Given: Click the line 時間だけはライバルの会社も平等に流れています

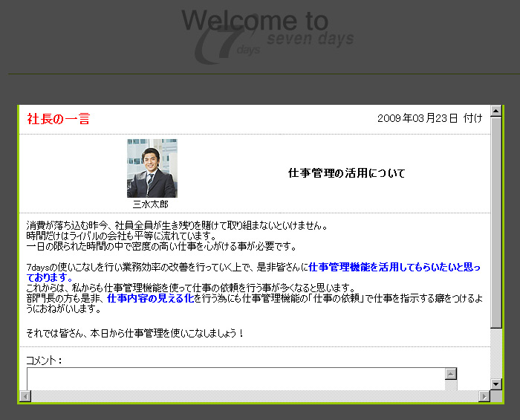Looking at the screenshot, I should tap(122, 236).
